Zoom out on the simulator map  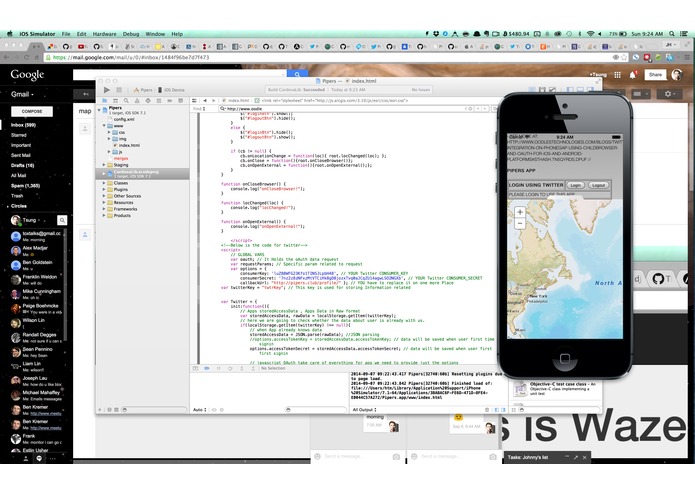pos(520,224)
